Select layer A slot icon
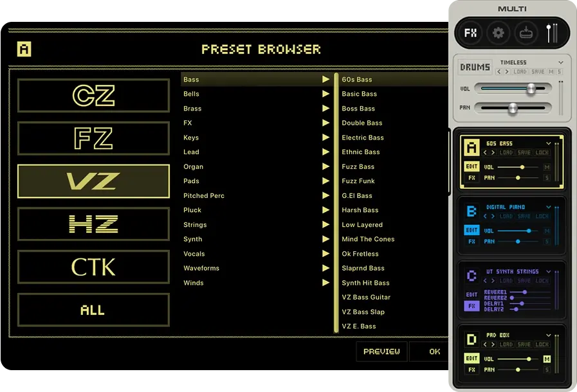Screen dimensions: 577x392 (472, 148)
